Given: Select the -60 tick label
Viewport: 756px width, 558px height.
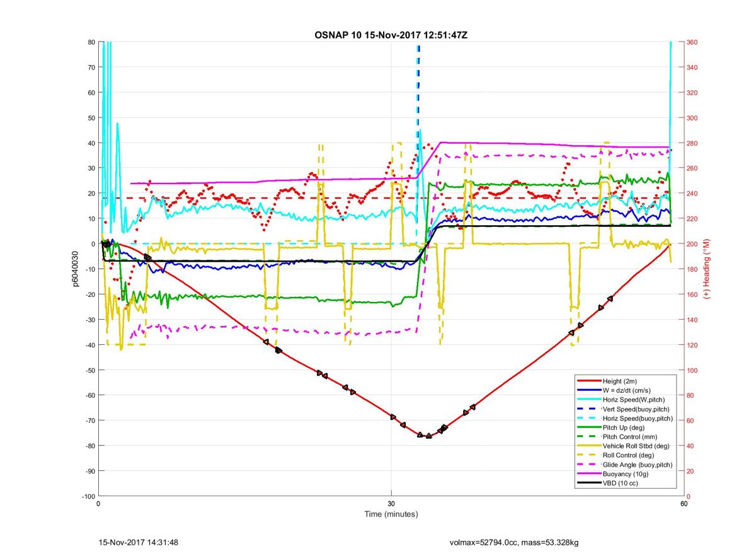Looking at the screenshot, I should tap(89, 395).
